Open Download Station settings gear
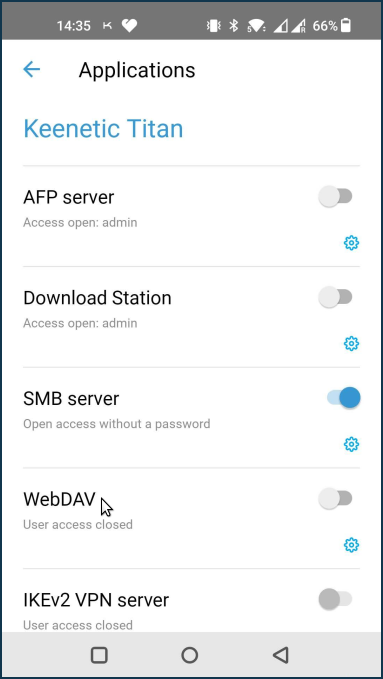Image resolution: width=383 pixels, height=679 pixels. click(x=351, y=344)
